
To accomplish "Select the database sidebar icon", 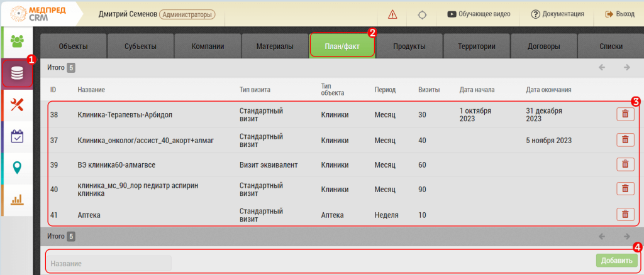I will pos(17,73).
